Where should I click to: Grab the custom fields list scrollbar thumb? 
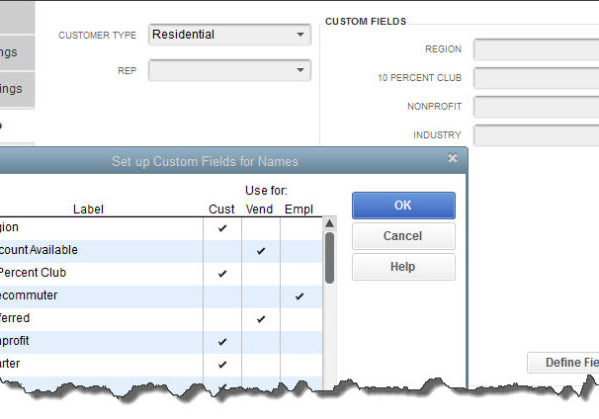pyautogui.click(x=329, y=258)
